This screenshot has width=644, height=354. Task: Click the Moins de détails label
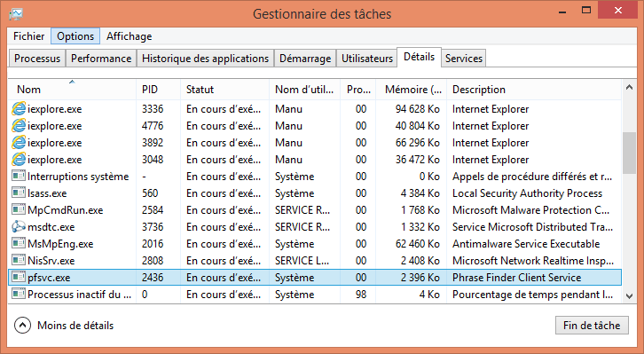click(x=75, y=326)
